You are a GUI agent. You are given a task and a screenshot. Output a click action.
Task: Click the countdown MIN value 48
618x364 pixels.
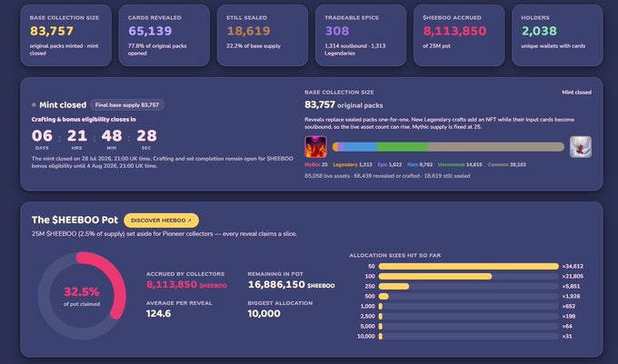pyautogui.click(x=112, y=136)
